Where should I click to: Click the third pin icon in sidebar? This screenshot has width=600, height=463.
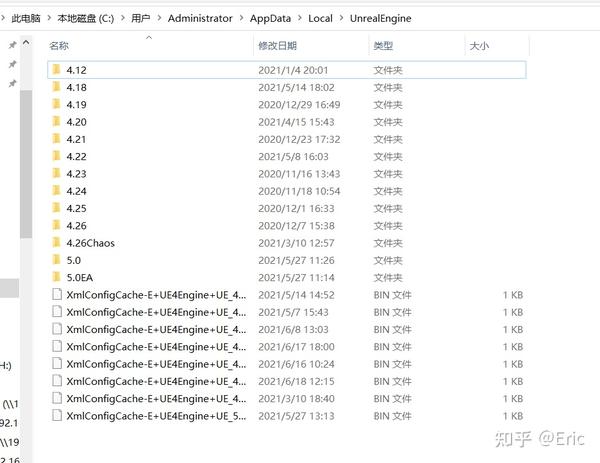coord(12,83)
